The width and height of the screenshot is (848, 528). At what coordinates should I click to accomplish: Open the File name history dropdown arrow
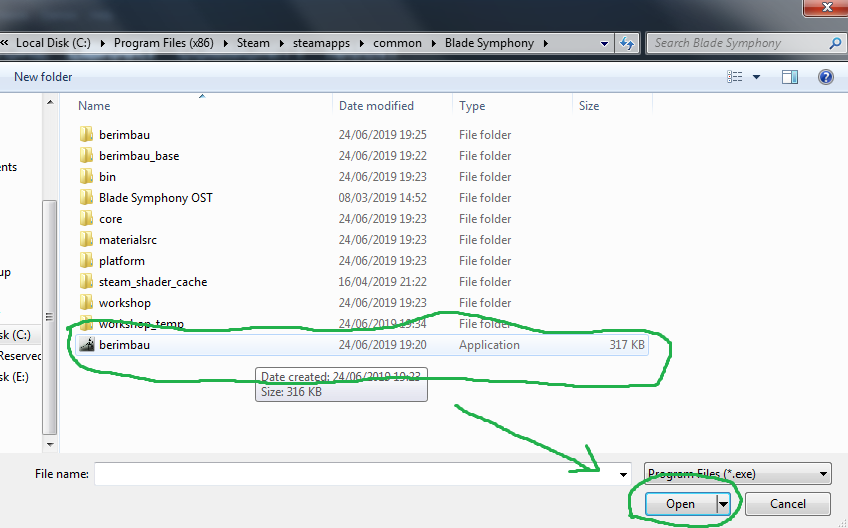[x=623, y=474]
